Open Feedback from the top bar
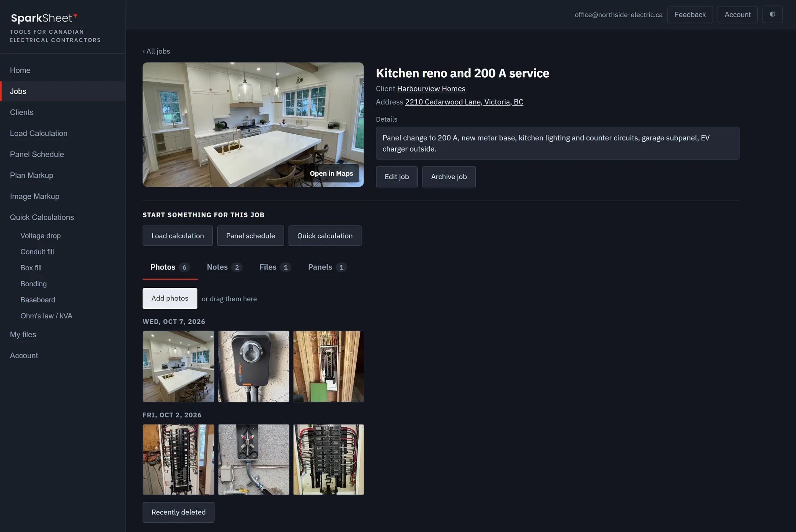The height and width of the screenshot is (532, 796). pyautogui.click(x=690, y=15)
